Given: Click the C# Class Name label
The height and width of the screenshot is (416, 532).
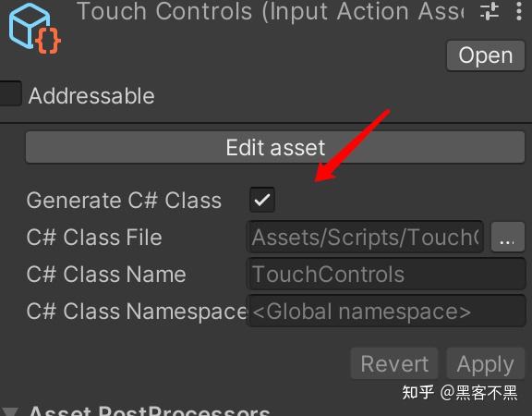Looking at the screenshot, I should click(x=106, y=274).
